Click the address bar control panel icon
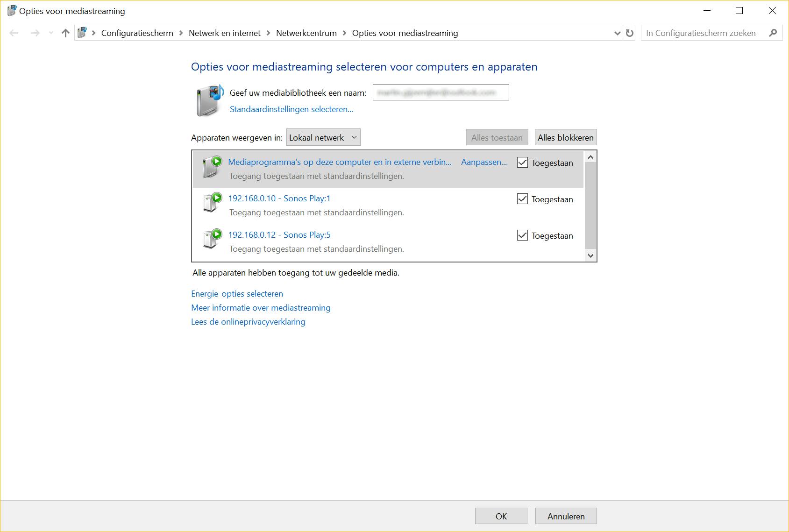This screenshot has height=532, width=789. (x=82, y=33)
